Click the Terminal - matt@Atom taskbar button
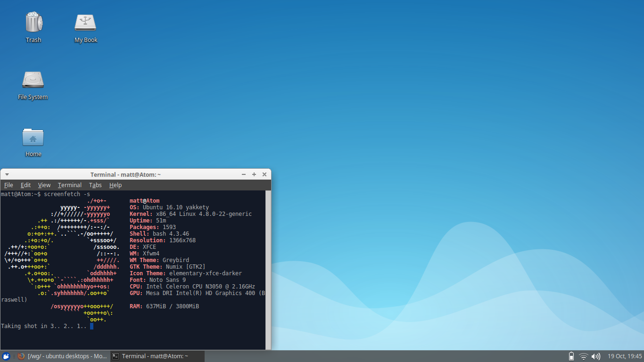Viewport: 644px width, 362px height. pos(157,356)
